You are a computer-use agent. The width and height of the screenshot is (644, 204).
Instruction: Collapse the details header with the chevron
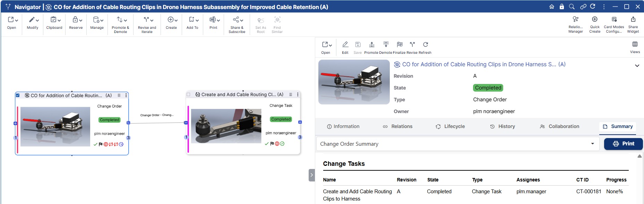point(637,66)
